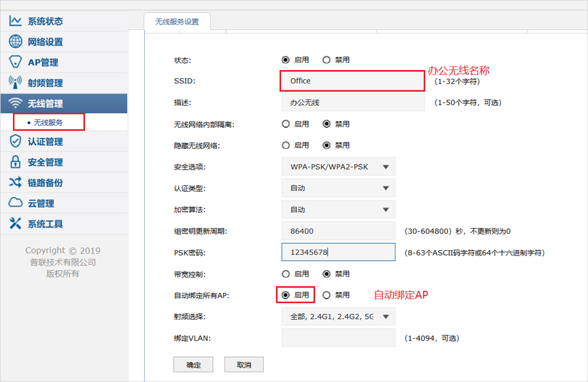Click the PSK密码 password field
The image size is (588, 382).
pyautogui.click(x=338, y=253)
